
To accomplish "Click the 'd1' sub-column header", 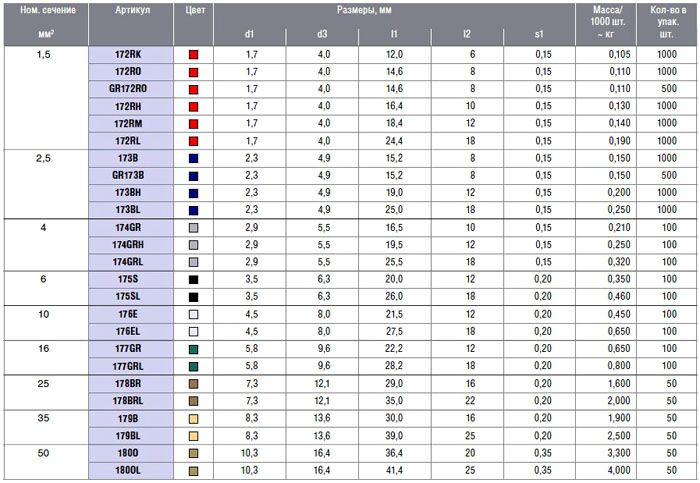I will (x=249, y=34).
